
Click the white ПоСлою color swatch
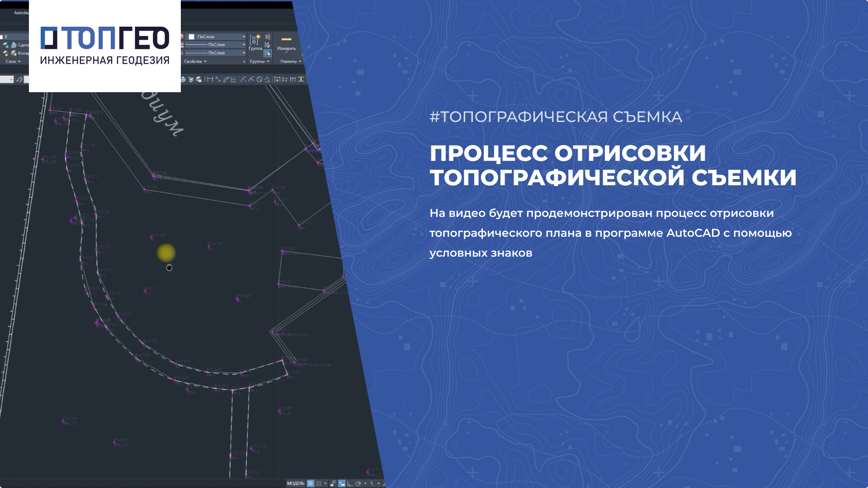[x=191, y=37]
